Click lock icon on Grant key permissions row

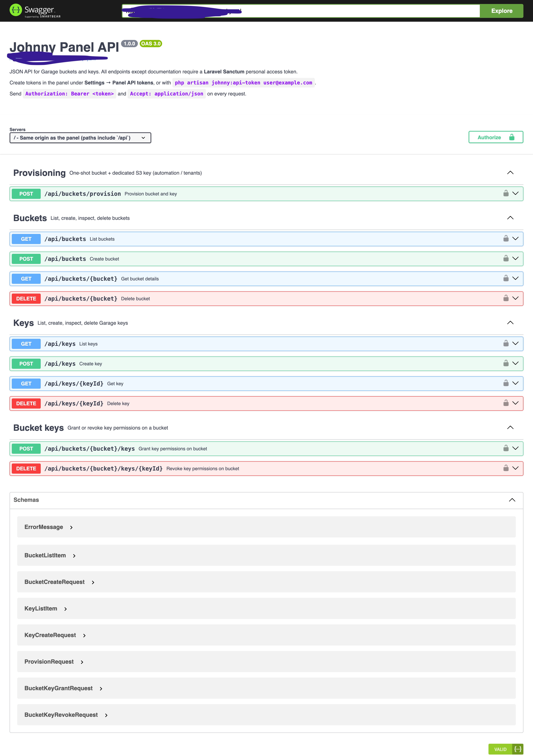(x=506, y=448)
